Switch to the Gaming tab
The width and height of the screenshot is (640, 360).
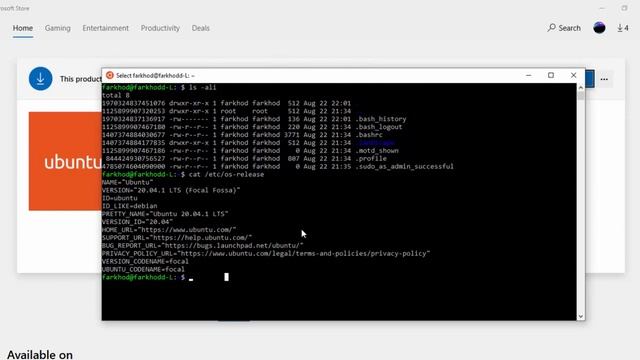pyautogui.click(x=58, y=28)
